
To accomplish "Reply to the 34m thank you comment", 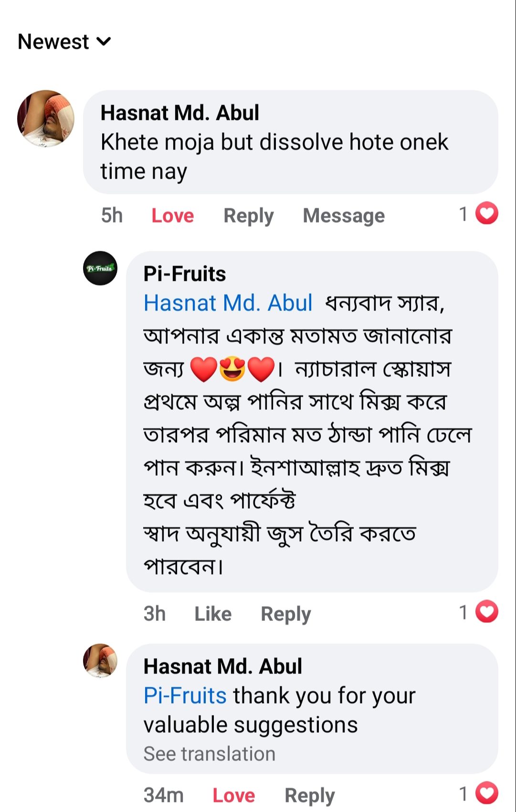I will click(309, 795).
